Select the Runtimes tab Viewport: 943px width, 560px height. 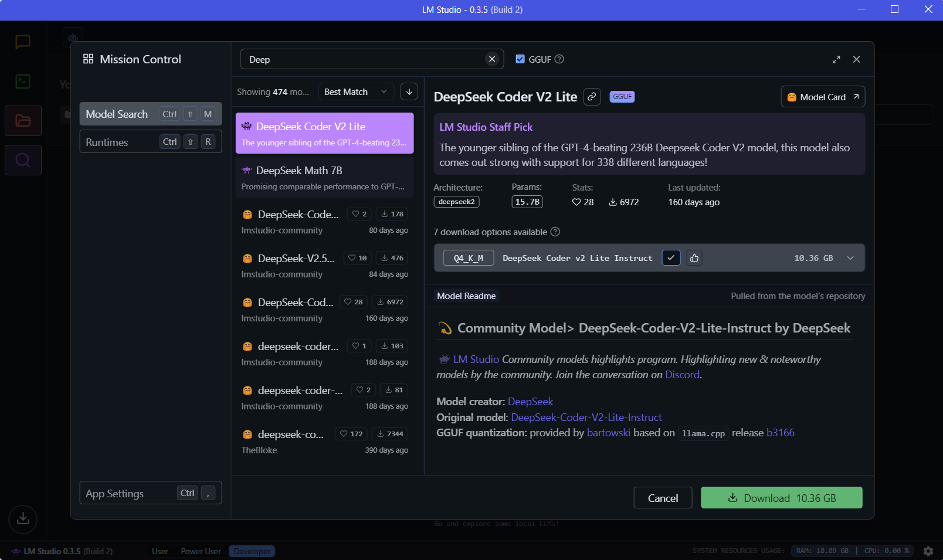(150, 142)
